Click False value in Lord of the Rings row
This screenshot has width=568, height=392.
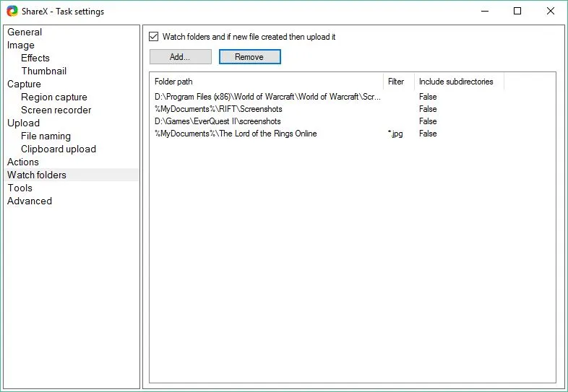428,134
